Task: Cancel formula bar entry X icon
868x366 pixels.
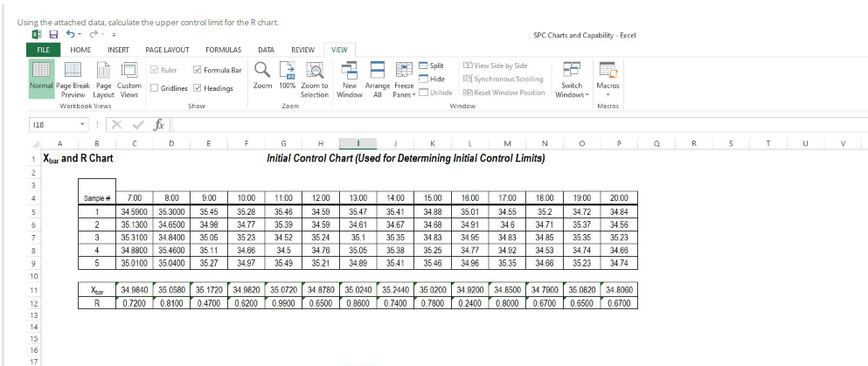Action: click(117, 126)
